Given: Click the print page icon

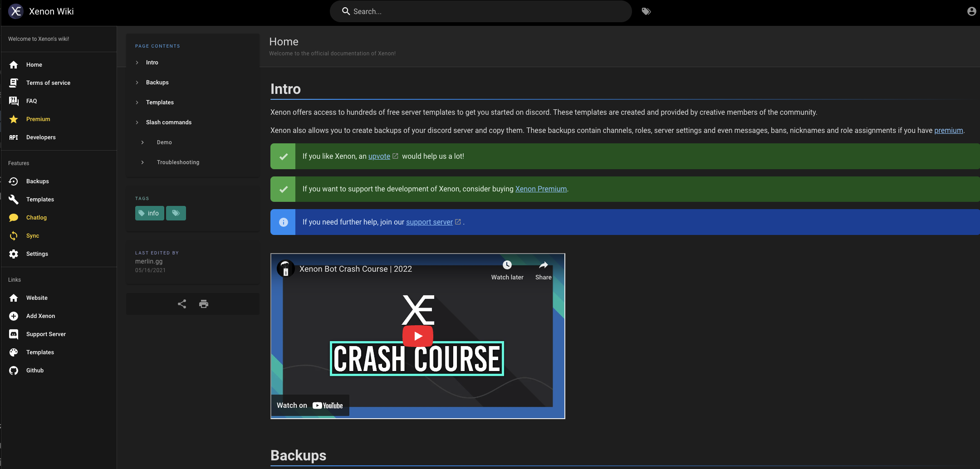Looking at the screenshot, I should pyautogui.click(x=204, y=304).
